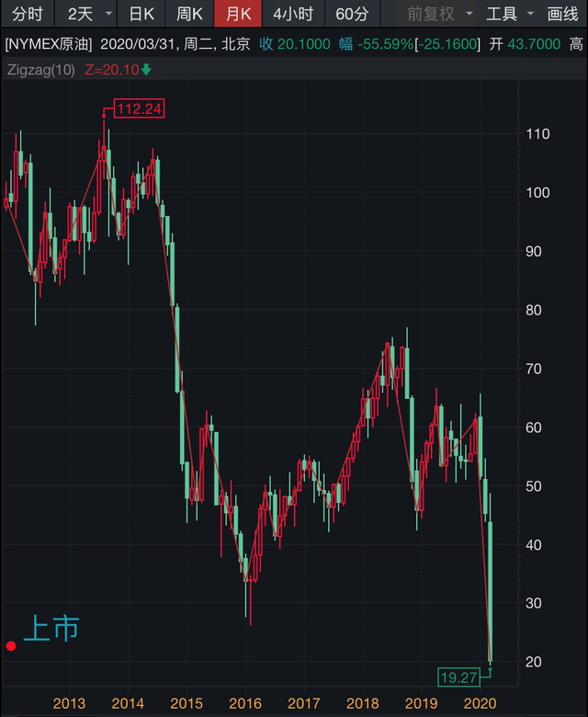
Task: Open the 画线 drawing tool
Action: (x=562, y=14)
